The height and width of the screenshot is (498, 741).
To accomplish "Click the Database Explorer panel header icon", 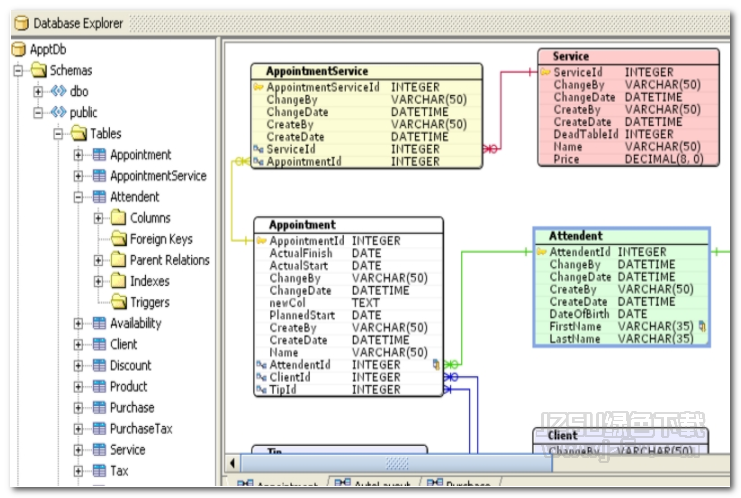I will click(x=21, y=23).
